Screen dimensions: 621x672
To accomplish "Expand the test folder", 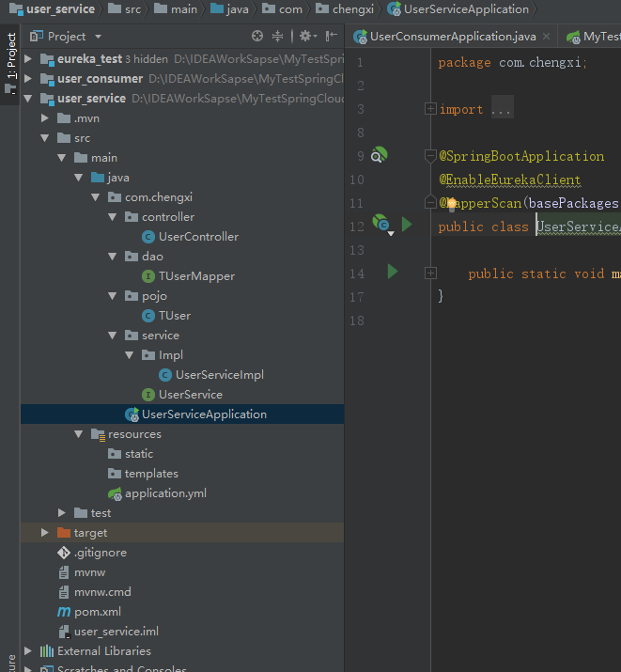I will click(62, 512).
